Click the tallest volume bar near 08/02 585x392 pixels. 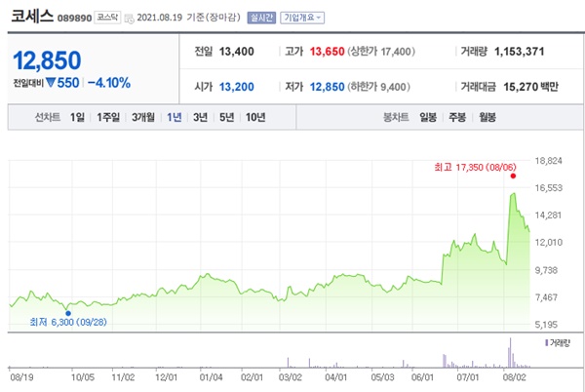510,353
